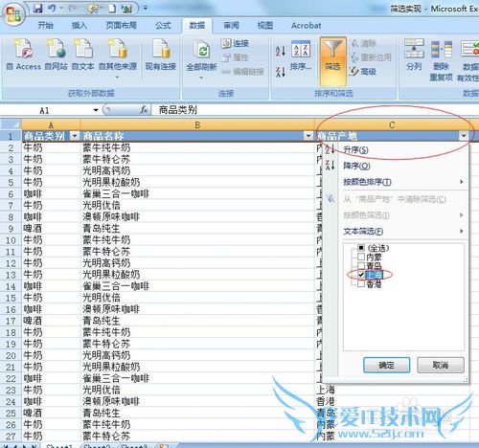
Task: Click Remove Duplicates (删除重复项)
Action: 442,60
